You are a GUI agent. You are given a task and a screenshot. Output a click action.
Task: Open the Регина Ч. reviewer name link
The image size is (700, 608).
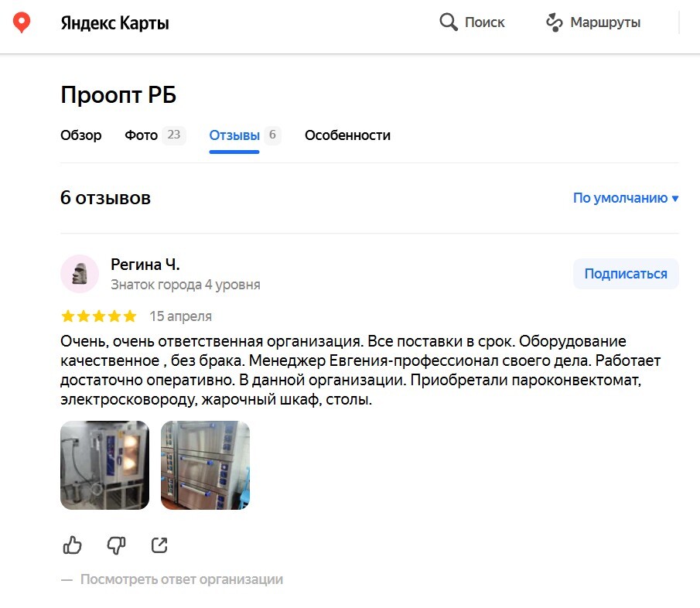(x=145, y=265)
